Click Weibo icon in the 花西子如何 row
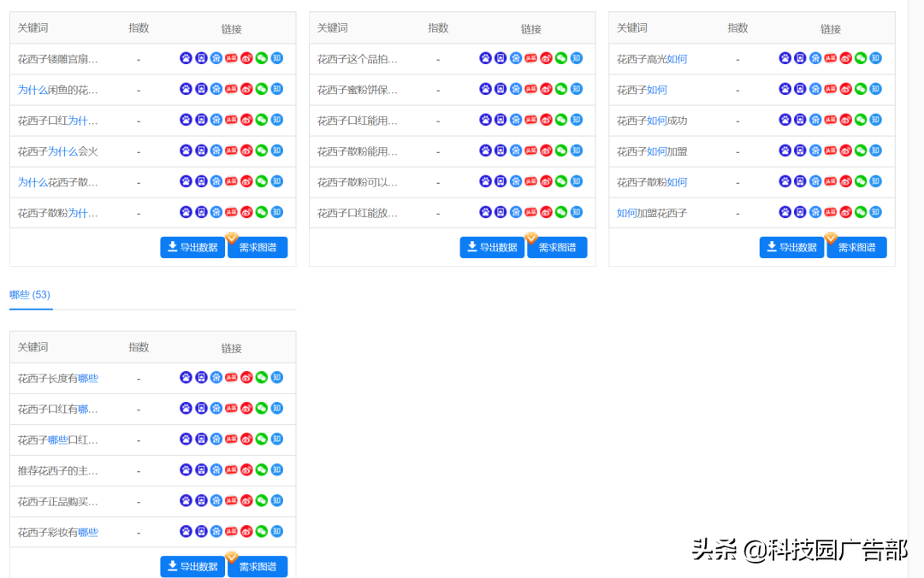Screen dimensions: 924x578 pos(845,89)
